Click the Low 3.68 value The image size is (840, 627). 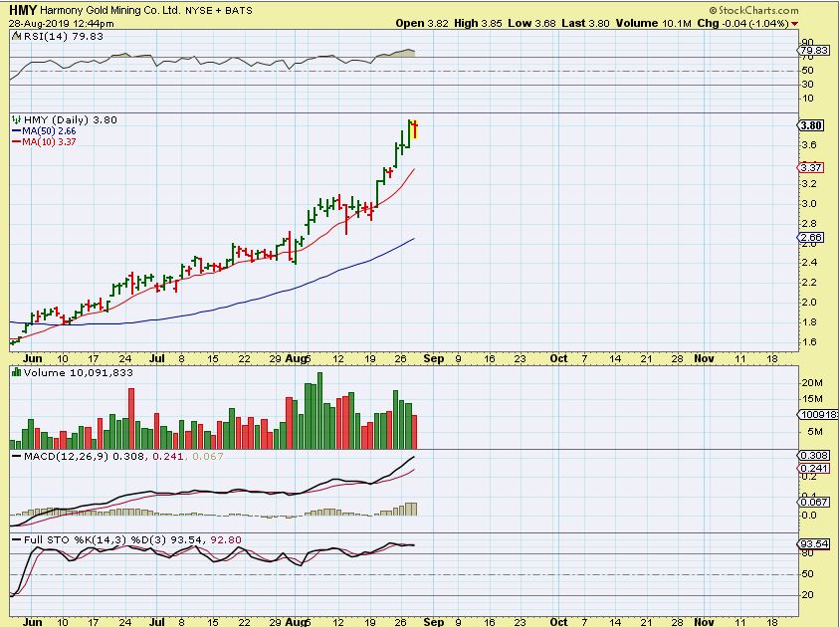click(531, 24)
